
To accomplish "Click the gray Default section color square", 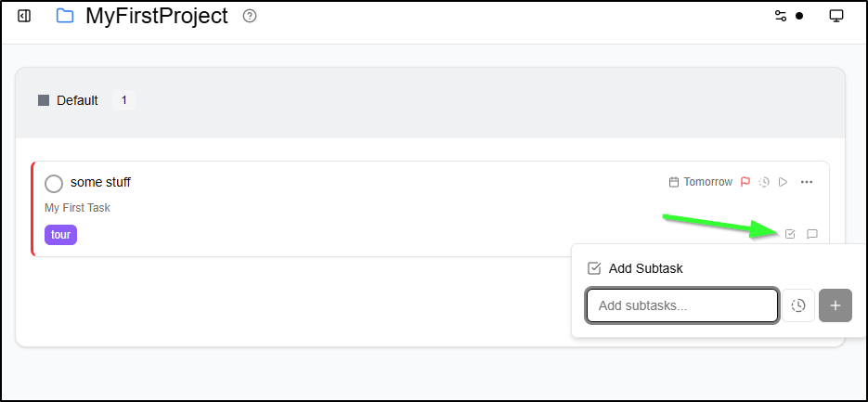I will click(x=44, y=100).
